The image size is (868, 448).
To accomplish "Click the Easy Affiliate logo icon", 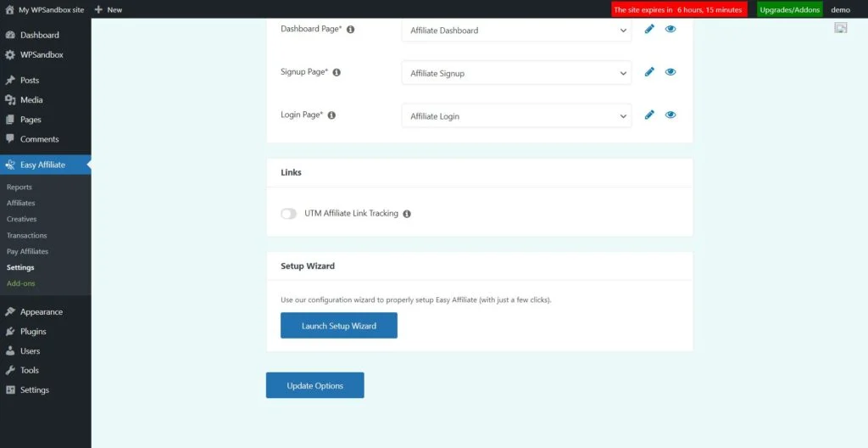I will [10, 165].
